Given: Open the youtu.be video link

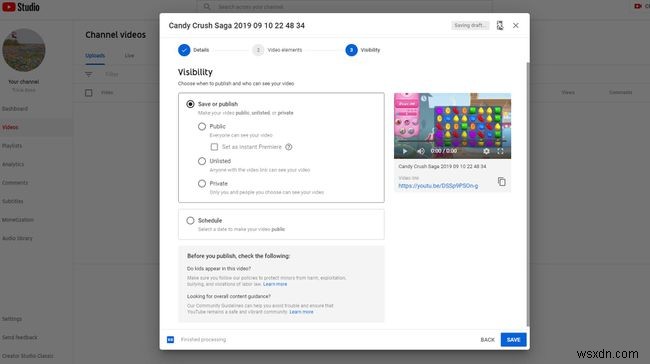Looking at the screenshot, I should (x=438, y=186).
